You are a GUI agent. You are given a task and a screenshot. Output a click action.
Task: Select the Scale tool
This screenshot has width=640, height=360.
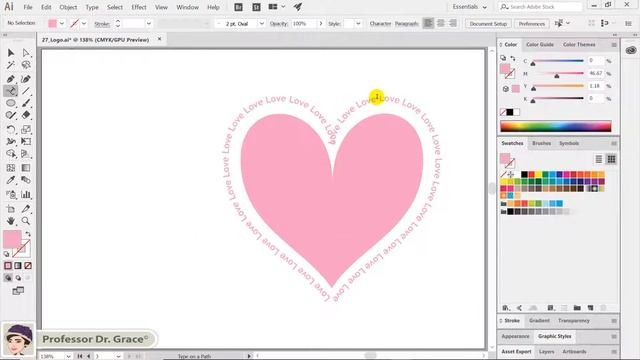pyautogui.click(x=26, y=129)
